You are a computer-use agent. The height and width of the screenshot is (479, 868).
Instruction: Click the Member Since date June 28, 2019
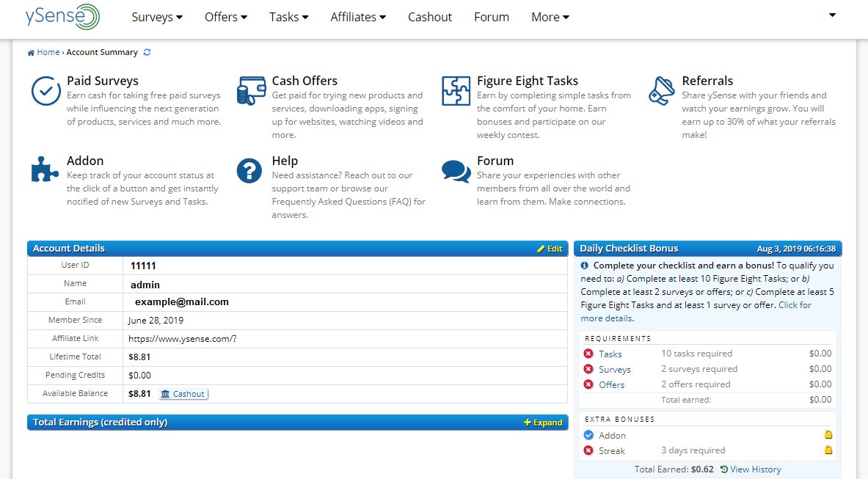click(156, 321)
